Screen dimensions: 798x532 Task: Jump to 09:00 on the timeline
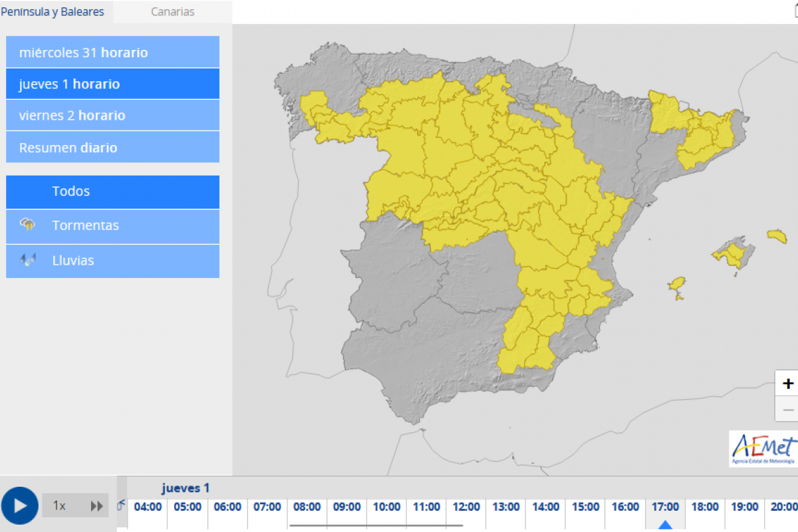tap(346, 507)
